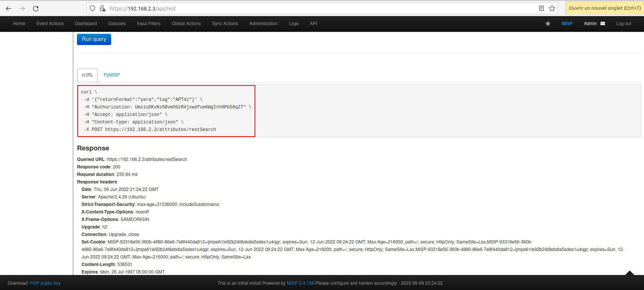Click the MISP 2.4.158 version link
The width and height of the screenshot is (644, 290).
click(300, 283)
